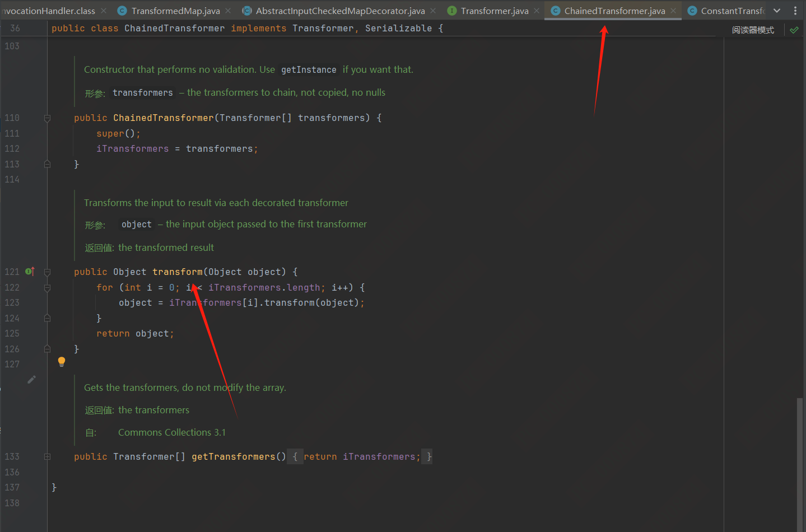This screenshot has height=532, width=806.
Task: Click the yellow lightbulb intention icon
Action: point(62,362)
